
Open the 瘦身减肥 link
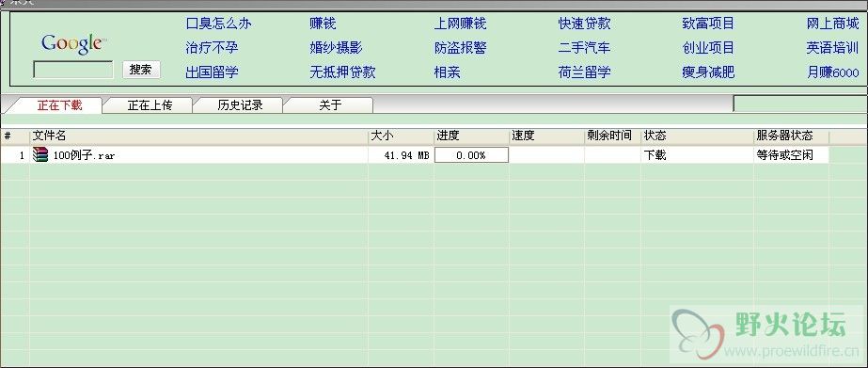click(x=708, y=72)
